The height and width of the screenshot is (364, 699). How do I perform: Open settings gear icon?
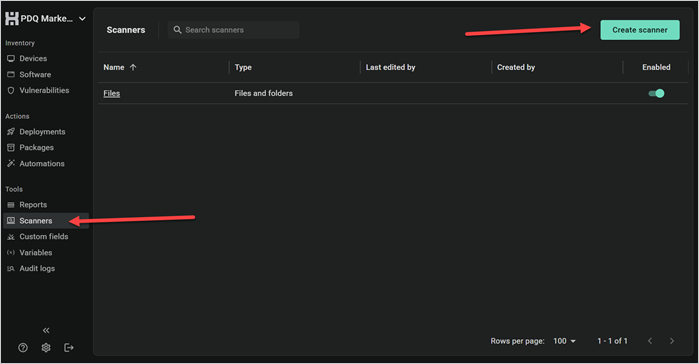(x=46, y=348)
